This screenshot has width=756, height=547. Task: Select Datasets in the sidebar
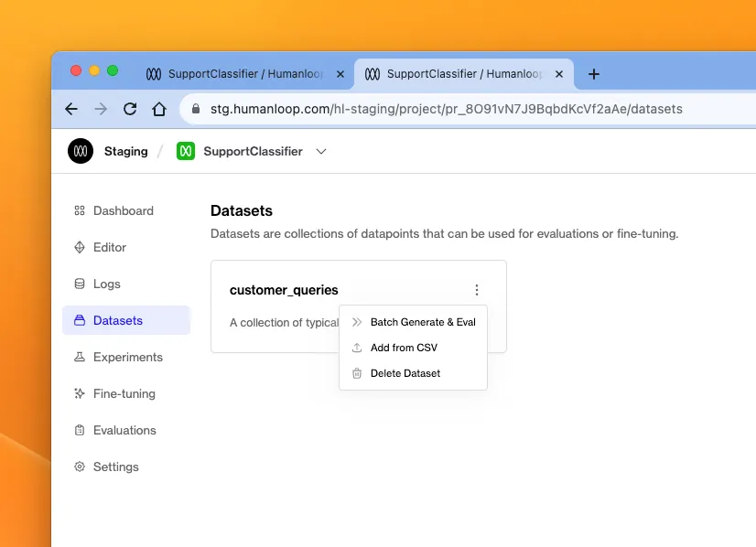pyautogui.click(x=126, y=320)
